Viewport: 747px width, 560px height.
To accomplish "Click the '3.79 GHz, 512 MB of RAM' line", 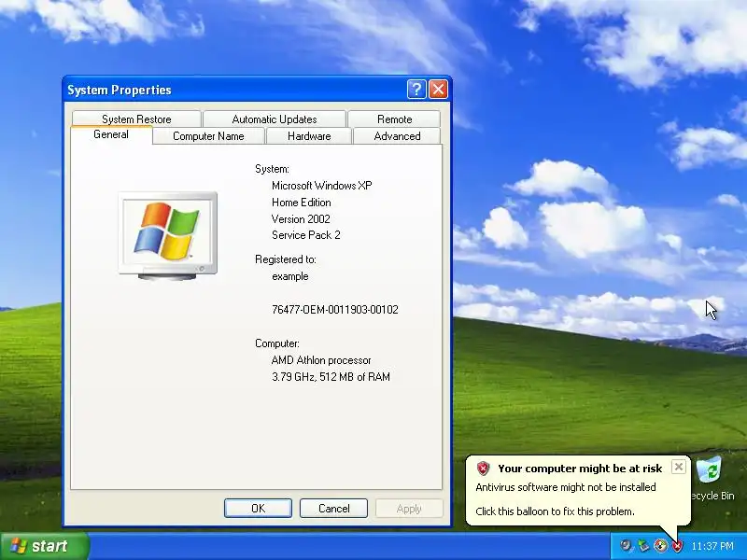I will click(x=331, y=377).
